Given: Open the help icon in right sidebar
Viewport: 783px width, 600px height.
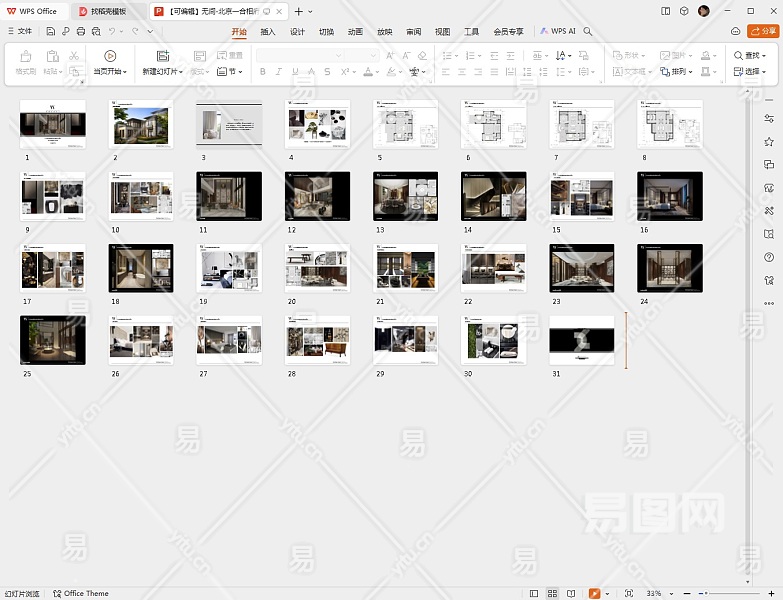Looking at the screenshot, I should tap(768, 257).
